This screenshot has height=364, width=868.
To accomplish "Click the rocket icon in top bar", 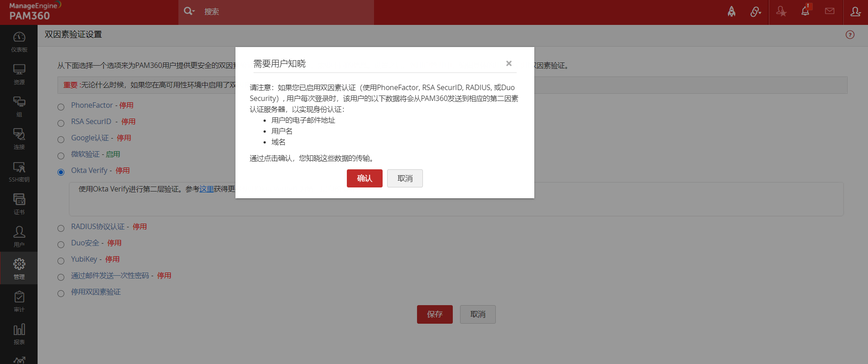I will (x=731, y=12).
